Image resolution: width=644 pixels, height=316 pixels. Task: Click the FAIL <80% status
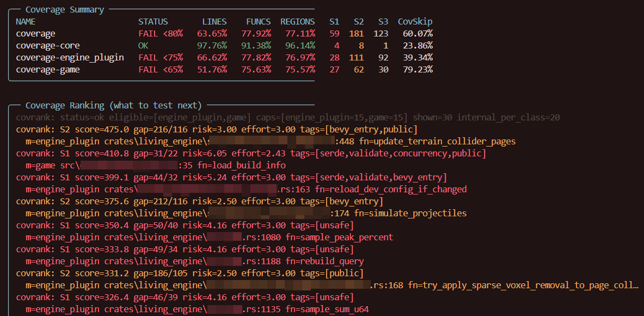click(x=160, y=34)
